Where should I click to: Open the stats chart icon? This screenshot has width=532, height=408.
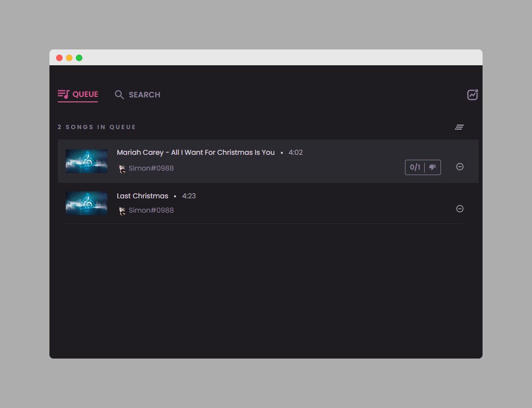point(472,94)
